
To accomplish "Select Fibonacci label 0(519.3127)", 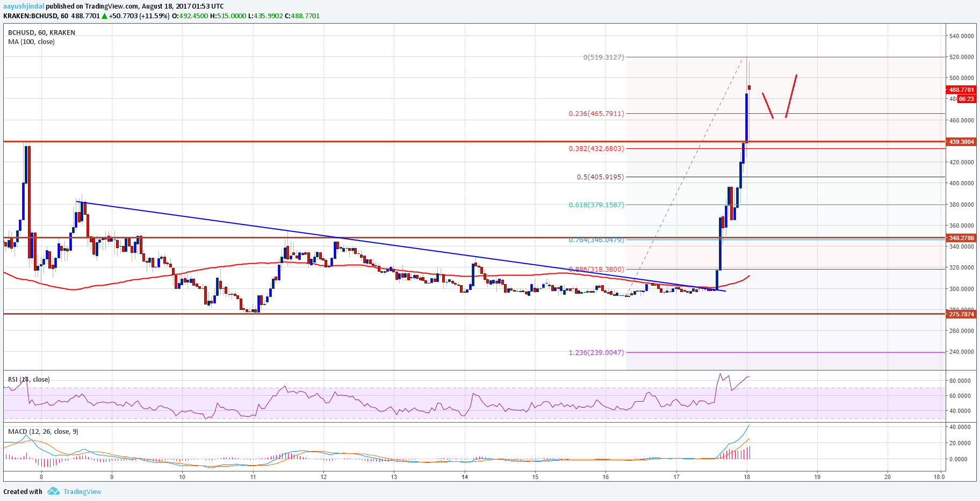I will [x=604, y=57].
